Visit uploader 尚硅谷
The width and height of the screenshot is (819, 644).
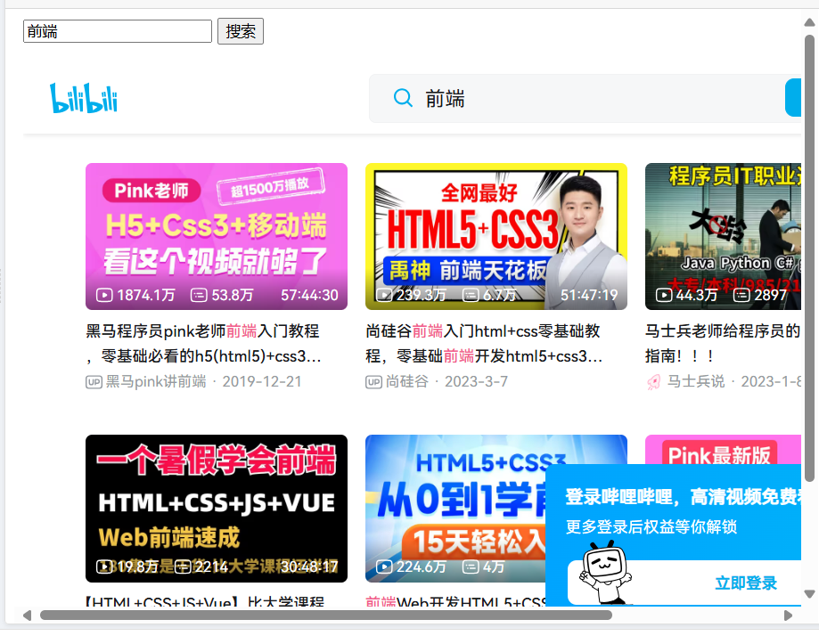click(407, 381)
